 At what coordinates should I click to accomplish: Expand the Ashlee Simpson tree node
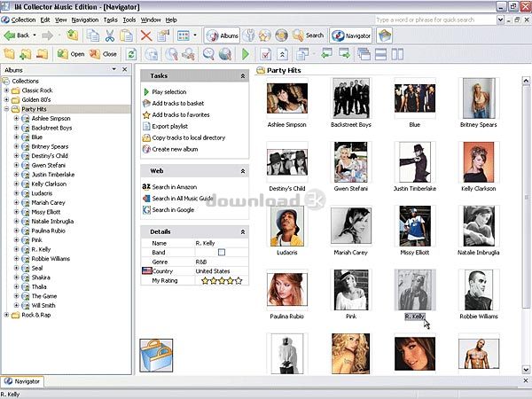16,119
